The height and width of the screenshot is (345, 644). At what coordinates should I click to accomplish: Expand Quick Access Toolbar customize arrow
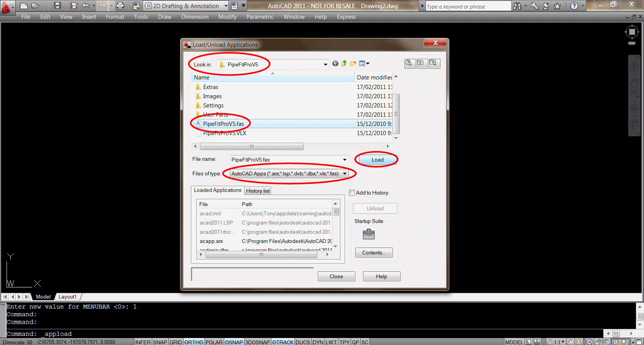[x=243, y=6]
